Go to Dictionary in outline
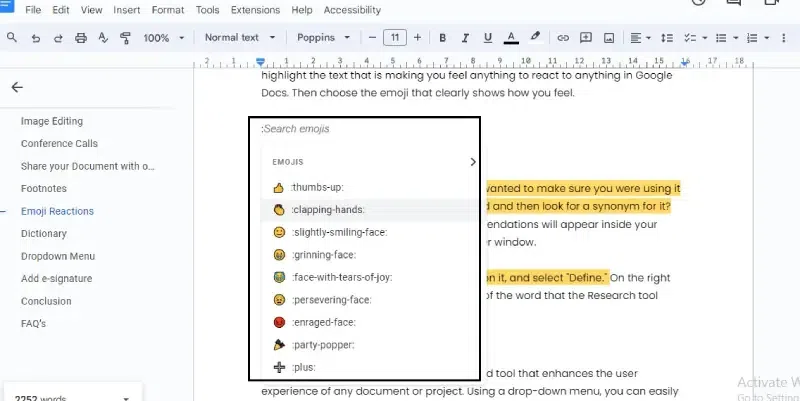Screen dimensions: 800x401 [43, 234]
